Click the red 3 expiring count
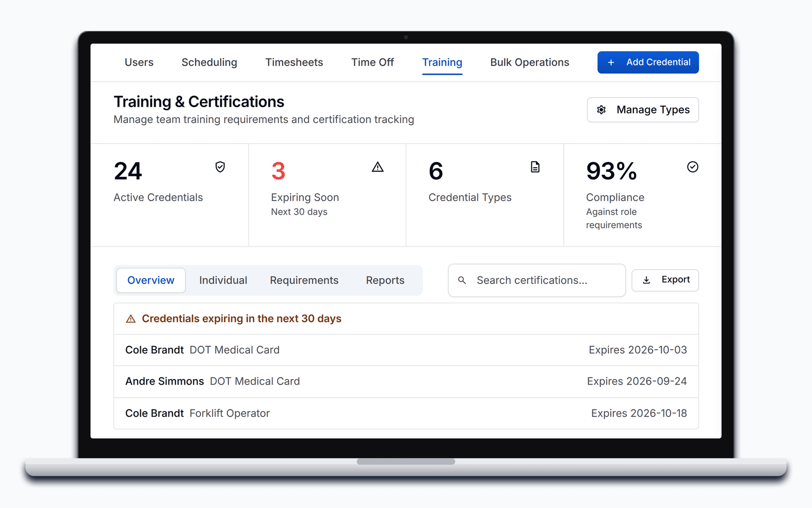 pyautogui.click(x=278, y=171)
